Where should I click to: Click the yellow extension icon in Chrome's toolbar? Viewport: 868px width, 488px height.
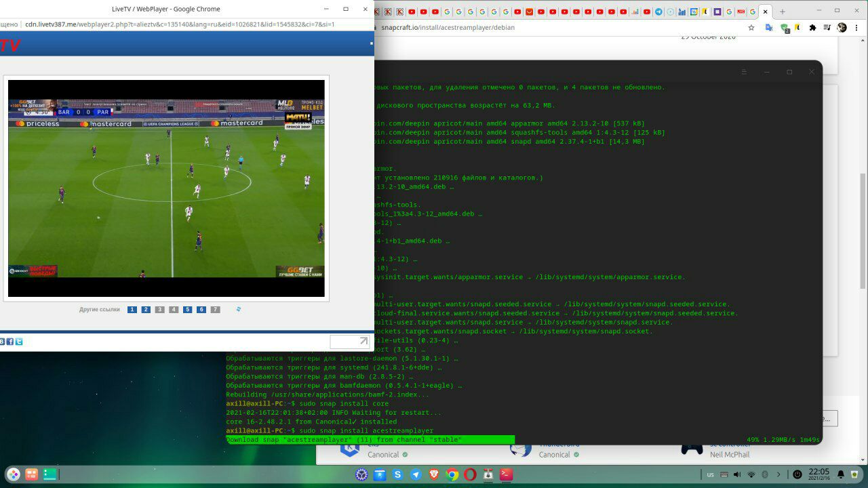[798, 28]
